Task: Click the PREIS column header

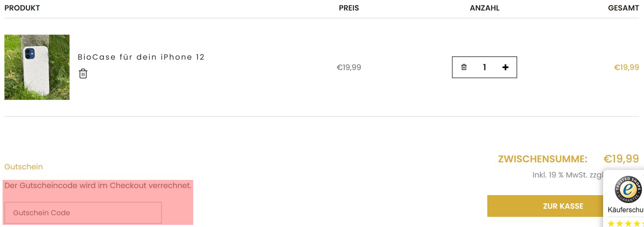Action: click(349, 8)
